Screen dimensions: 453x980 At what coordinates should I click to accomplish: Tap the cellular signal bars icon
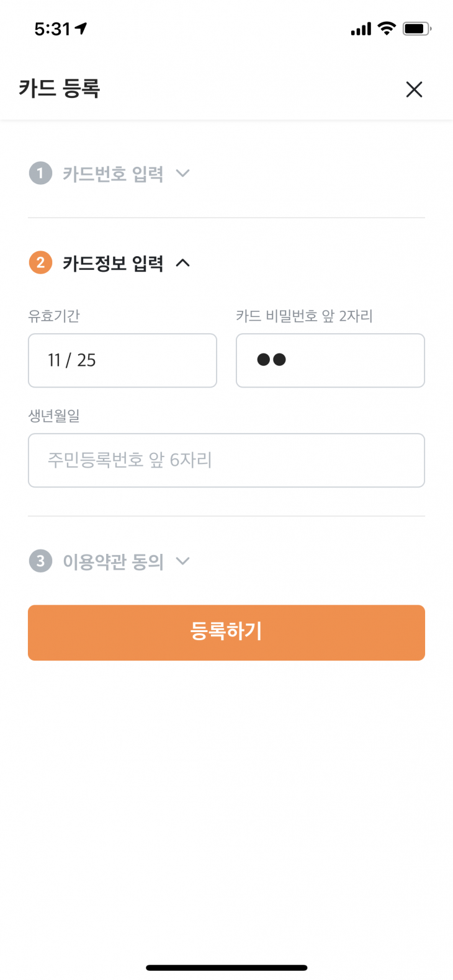point(361,29)
